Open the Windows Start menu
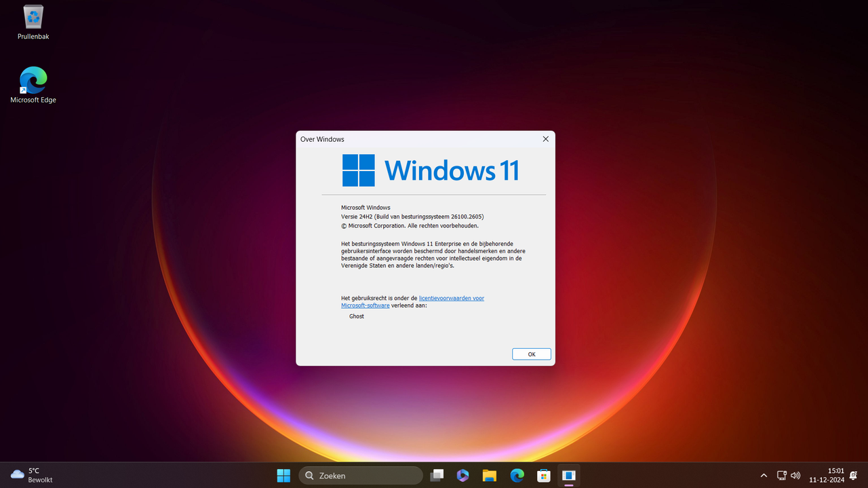 pyautogui.click(x=283, y=475)
